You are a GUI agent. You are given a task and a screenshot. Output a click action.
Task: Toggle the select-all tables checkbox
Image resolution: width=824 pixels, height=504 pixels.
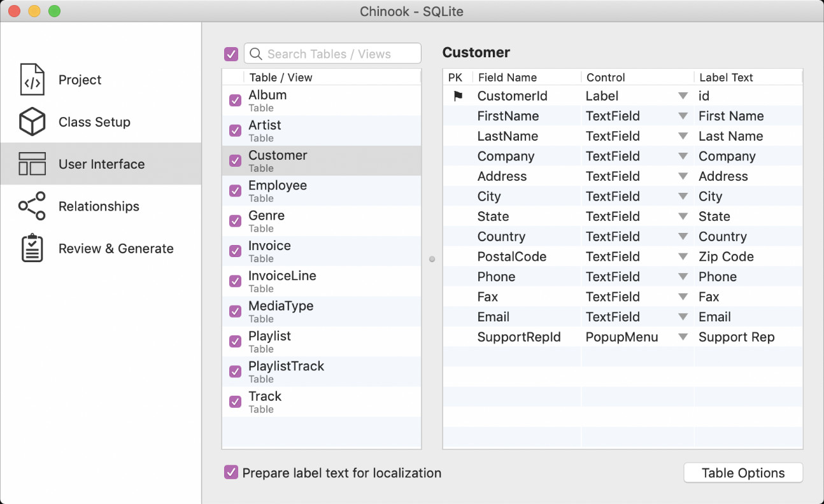click(x=231, y=54)
